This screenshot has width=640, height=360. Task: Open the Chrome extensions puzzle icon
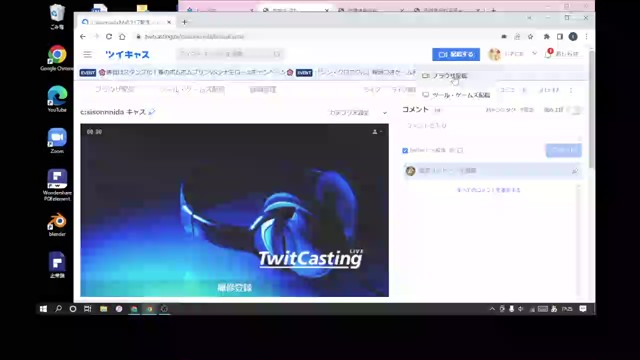pyautogui.click(x=547, y=37)
